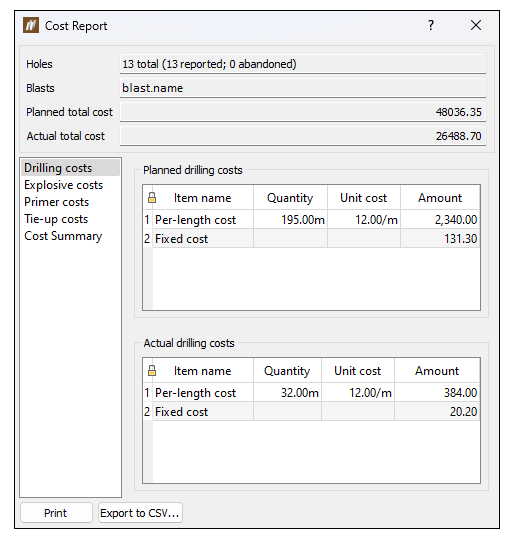
Task: Select planned Per-length cost row
Action: click(x=312, y=219)
